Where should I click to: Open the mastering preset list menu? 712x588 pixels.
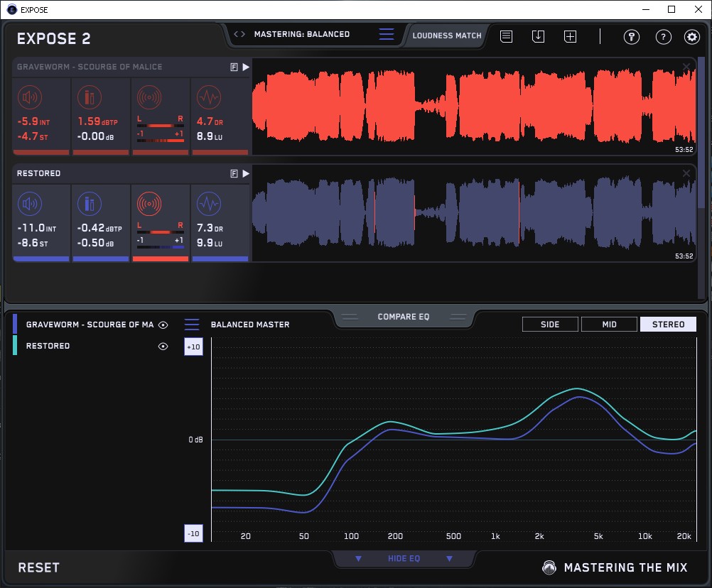[386, 34]
